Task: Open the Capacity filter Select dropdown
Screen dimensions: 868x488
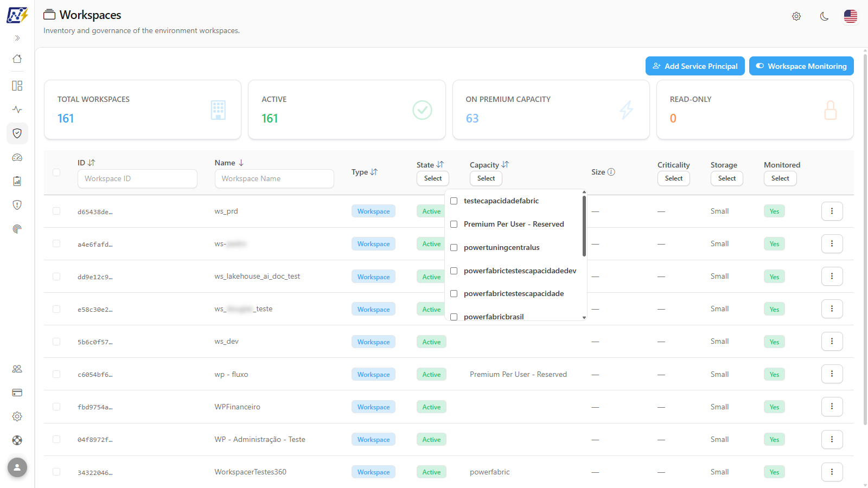Action: [x=486, y=178]
